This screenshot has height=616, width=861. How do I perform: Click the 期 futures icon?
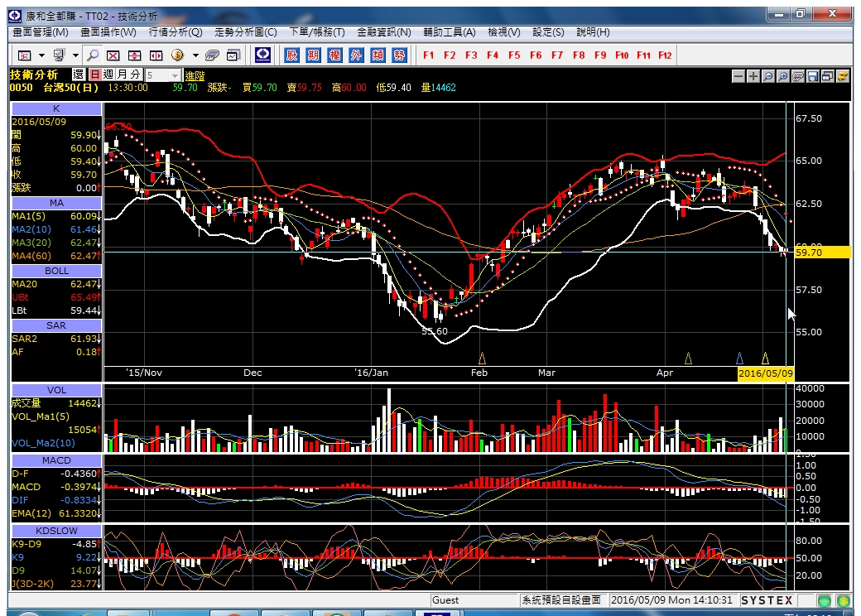313,55
